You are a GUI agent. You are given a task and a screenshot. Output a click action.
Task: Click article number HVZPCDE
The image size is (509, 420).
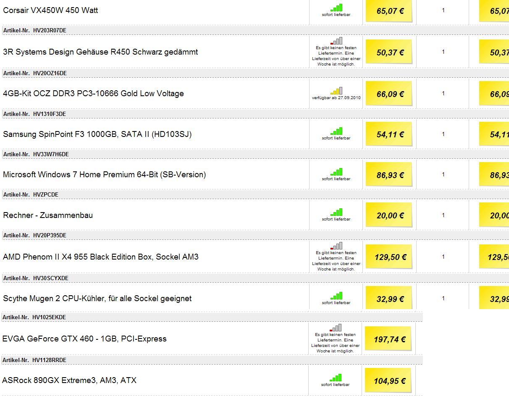pyautogui.click(x=46, y=194)
